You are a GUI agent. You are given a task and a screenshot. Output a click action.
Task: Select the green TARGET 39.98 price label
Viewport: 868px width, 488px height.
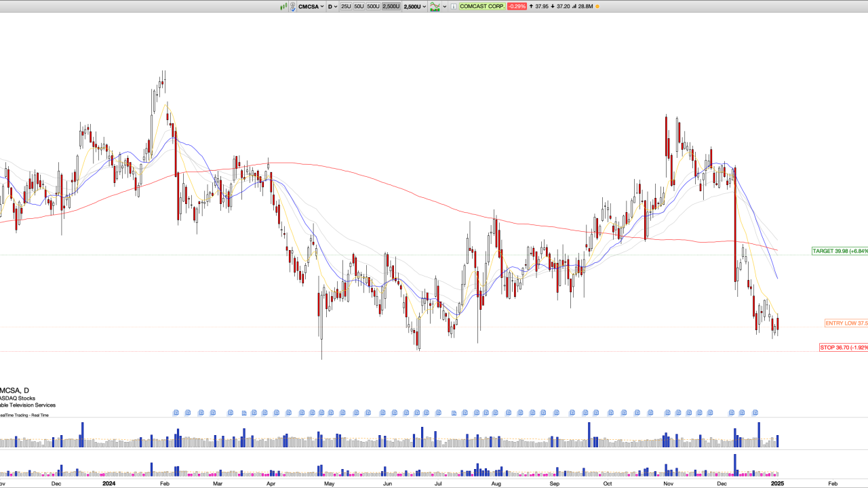840,251
